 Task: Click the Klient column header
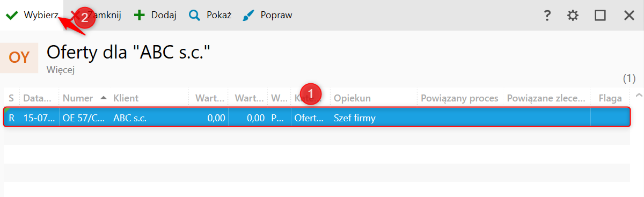126,98
